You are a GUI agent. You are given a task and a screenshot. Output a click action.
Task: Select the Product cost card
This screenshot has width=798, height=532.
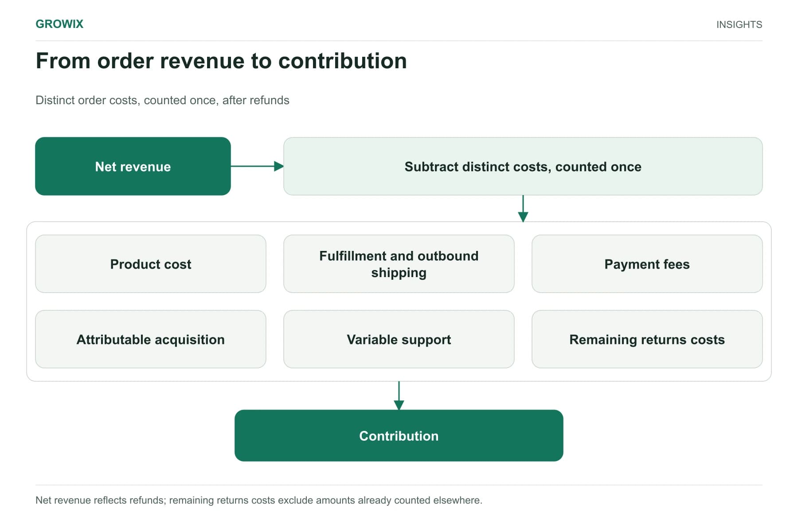coord(151,264)
